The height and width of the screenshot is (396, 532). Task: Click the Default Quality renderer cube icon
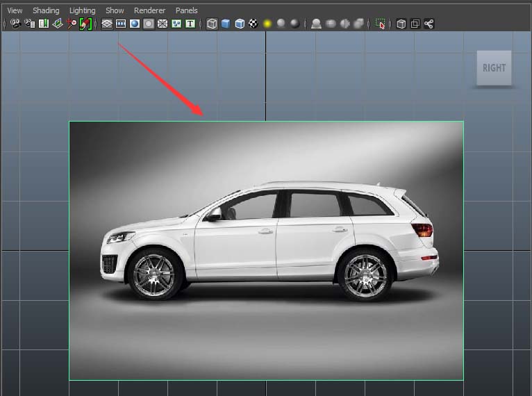point(401,24)
